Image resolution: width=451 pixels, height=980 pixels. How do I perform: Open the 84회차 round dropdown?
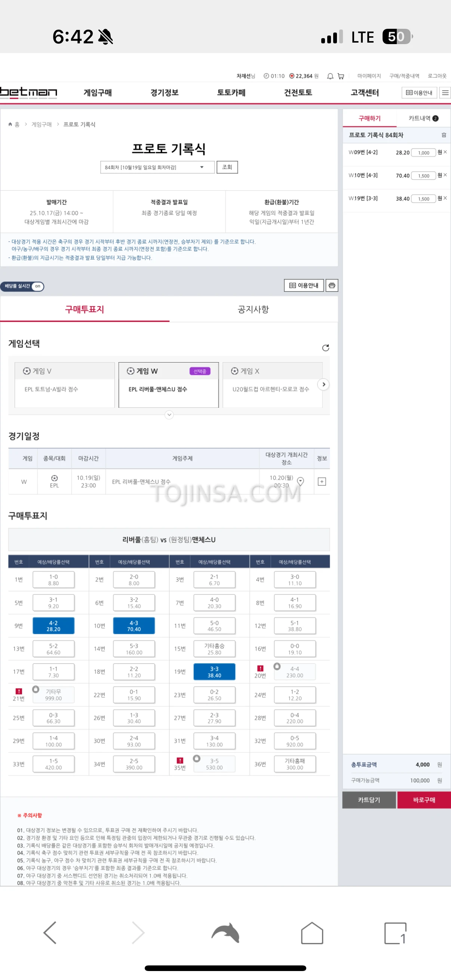(x=157, y=167)
